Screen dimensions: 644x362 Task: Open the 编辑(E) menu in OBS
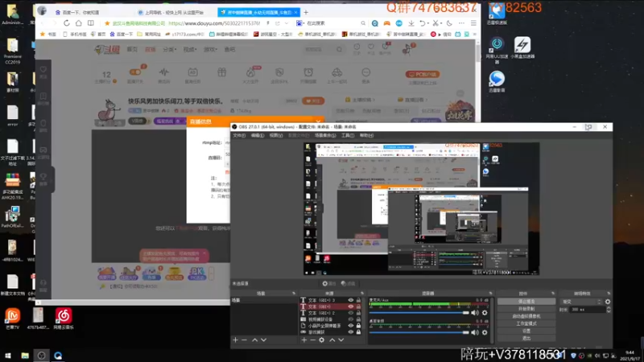[258, 135]
